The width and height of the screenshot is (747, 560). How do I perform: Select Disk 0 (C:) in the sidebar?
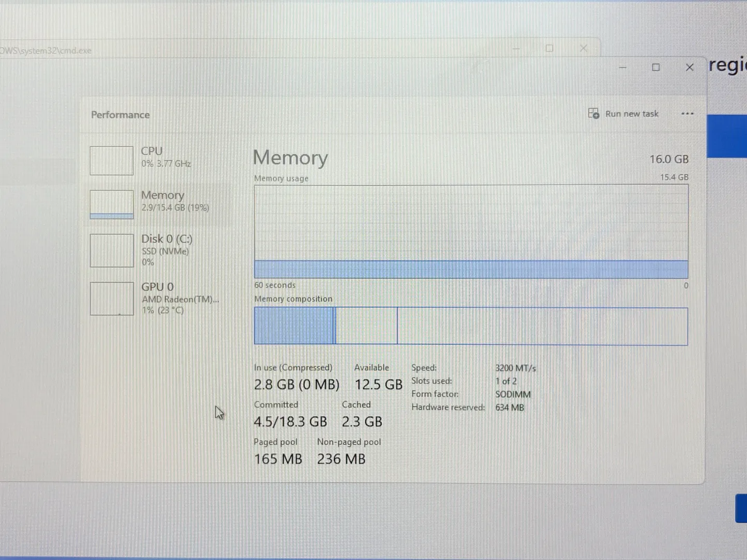pyautogui.click(x=167, y=239)
